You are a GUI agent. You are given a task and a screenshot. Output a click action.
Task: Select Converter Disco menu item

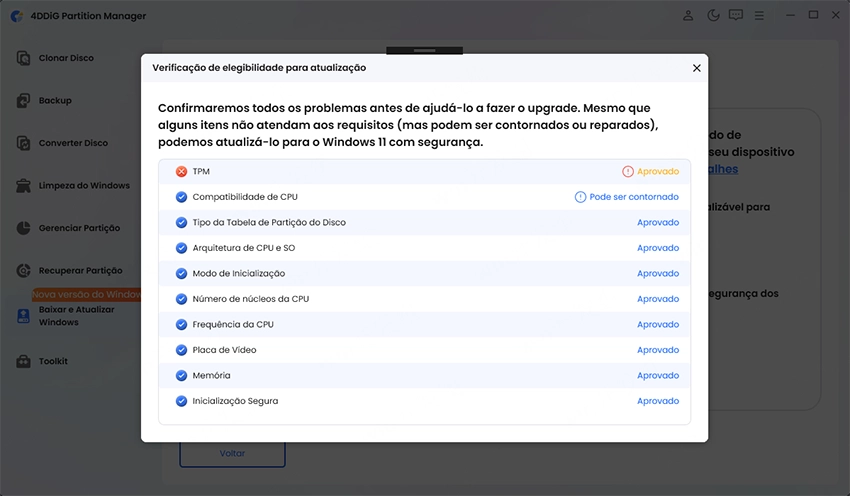pyautogui.click(x=73, y=143)
